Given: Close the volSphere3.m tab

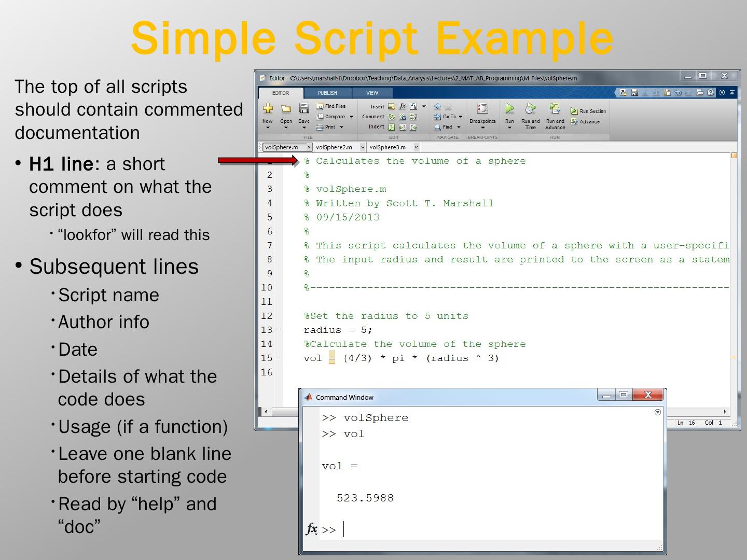Looking at the screenshot, I should point(416,147).
